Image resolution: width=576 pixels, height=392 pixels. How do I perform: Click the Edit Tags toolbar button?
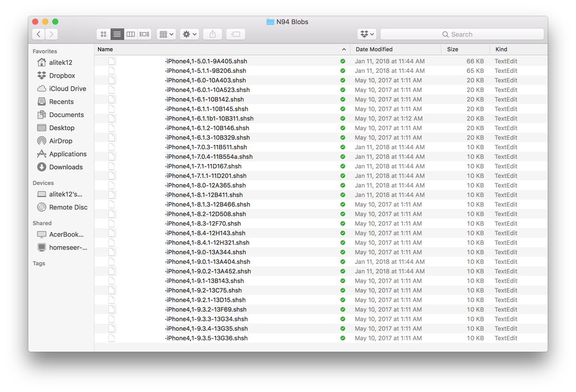point(236,34)
